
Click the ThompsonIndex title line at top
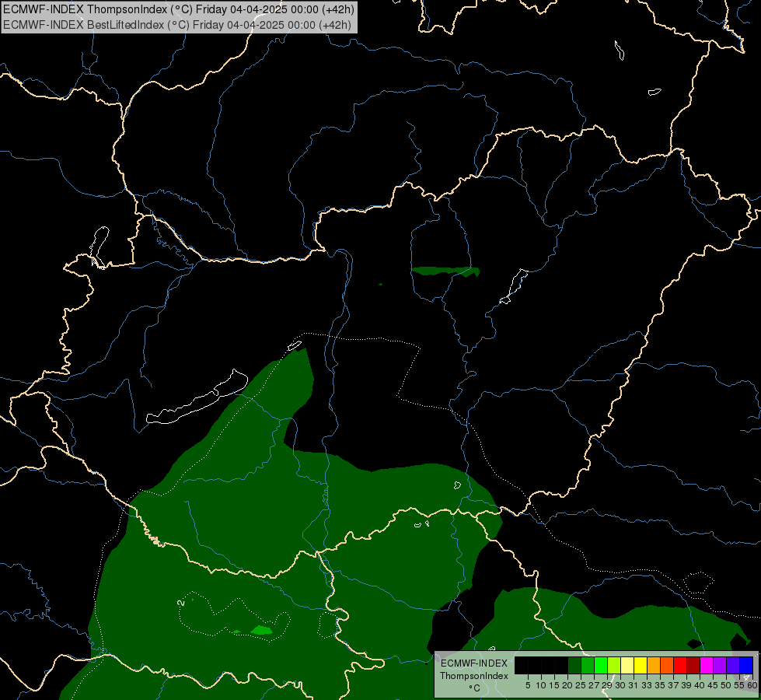[179, 9]
